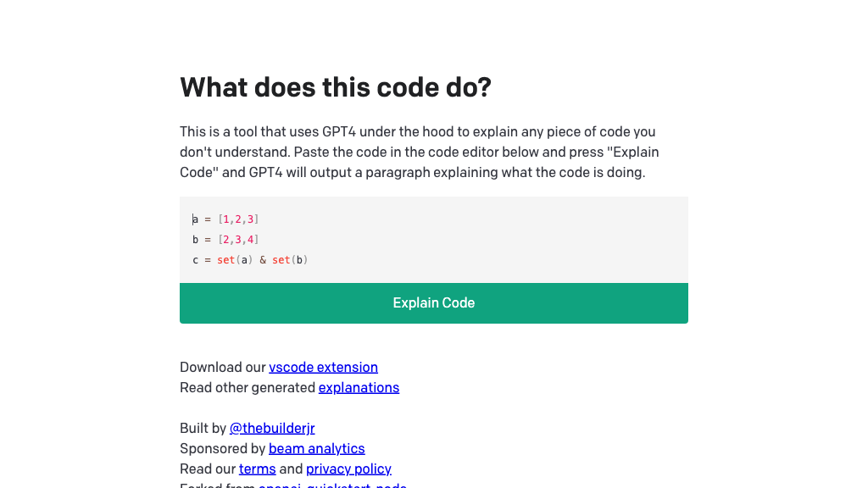Viewport: 868px width, 488px height.
Task: Click the "What does this code do?" heading
Action: pos(336,87)
